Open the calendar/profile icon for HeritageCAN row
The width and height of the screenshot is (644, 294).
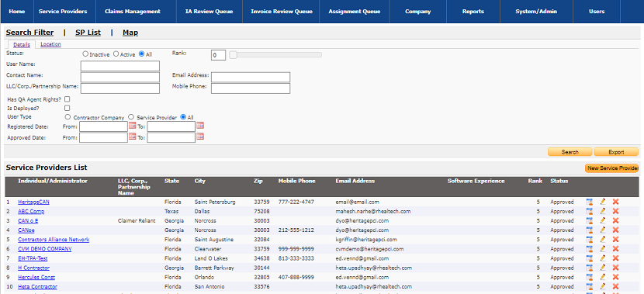(590, 202)
